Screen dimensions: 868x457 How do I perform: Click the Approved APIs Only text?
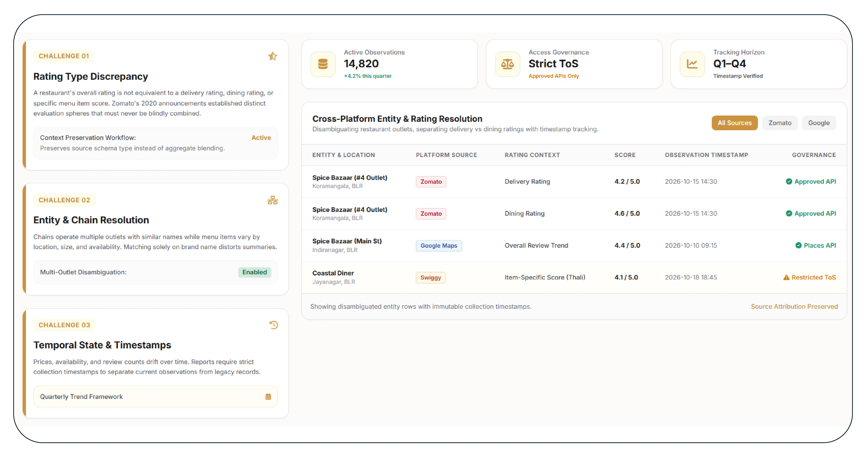(x=554, y=76)
